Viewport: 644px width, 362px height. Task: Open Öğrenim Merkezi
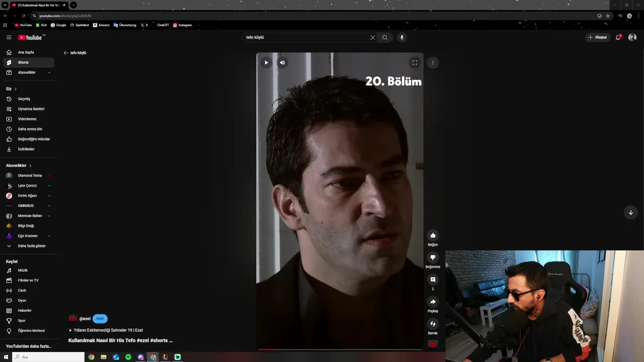[x=29, y=331]
